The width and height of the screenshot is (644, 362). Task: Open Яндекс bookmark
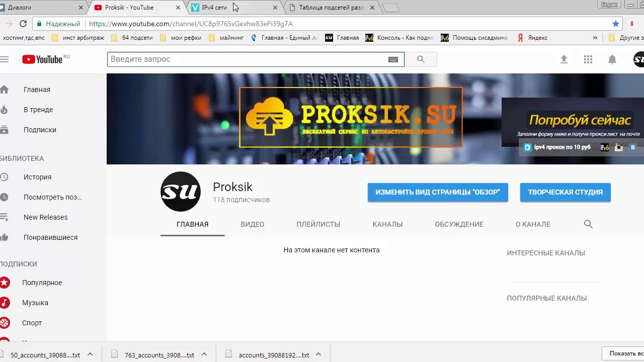point(532,38)
